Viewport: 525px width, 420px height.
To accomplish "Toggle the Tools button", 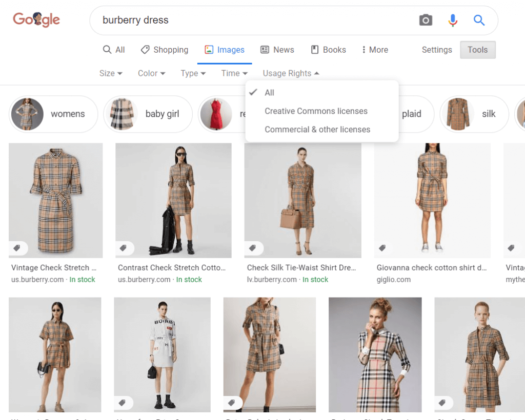I will pyautogui.click(x=477, y=50).
